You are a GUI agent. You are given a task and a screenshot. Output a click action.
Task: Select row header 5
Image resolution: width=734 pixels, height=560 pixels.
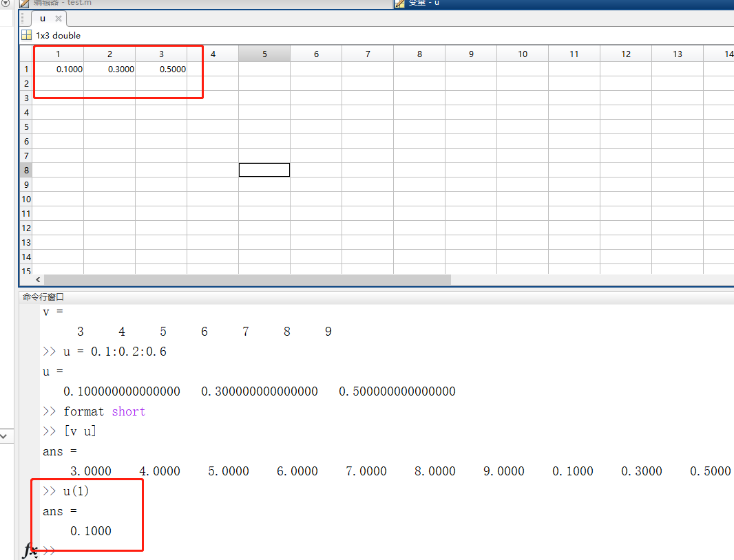26,127
